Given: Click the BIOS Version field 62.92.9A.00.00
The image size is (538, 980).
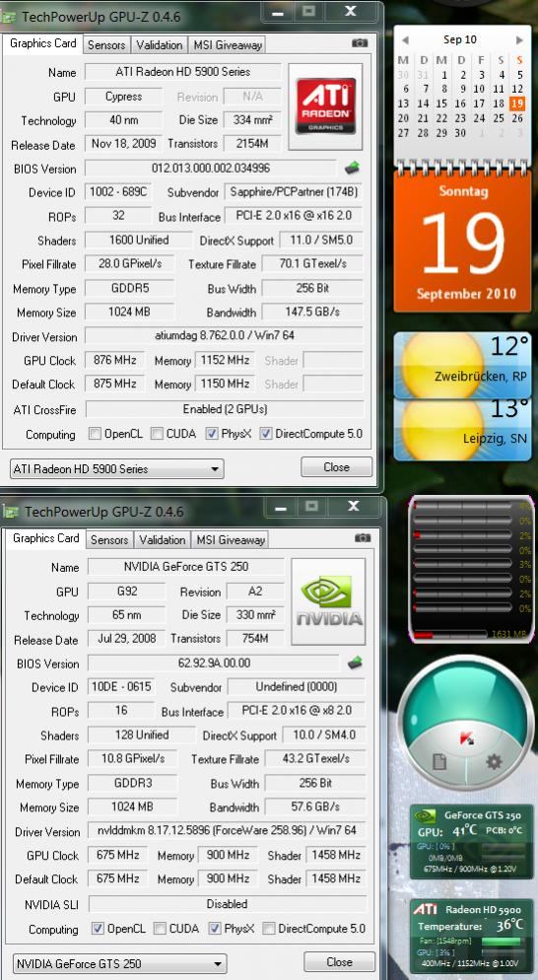Looking at the screenshot, I should pyautogui.click(x=214, y=663).
